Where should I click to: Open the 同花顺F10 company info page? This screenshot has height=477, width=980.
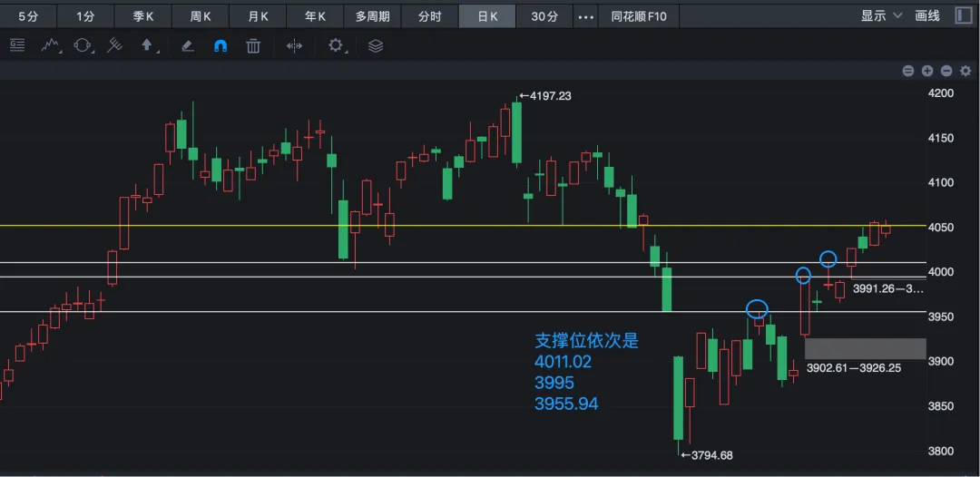coord(639,16)
